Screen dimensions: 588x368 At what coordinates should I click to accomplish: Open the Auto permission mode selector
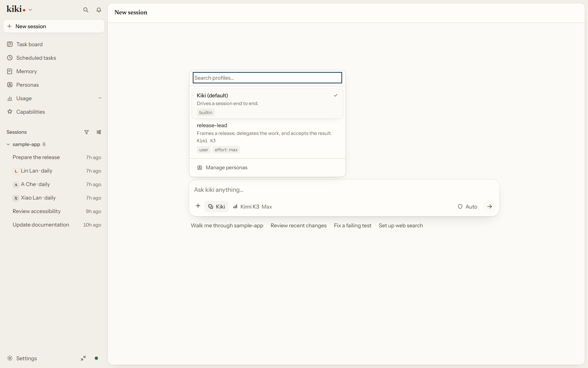[x=468, y=207]
